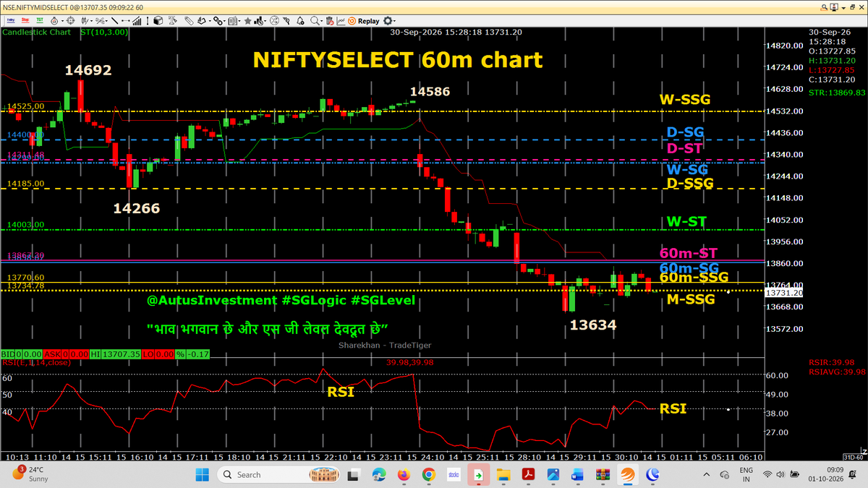Expand the chain link dropdown arrow
The image size is (868, 488).
pos(224,22)
